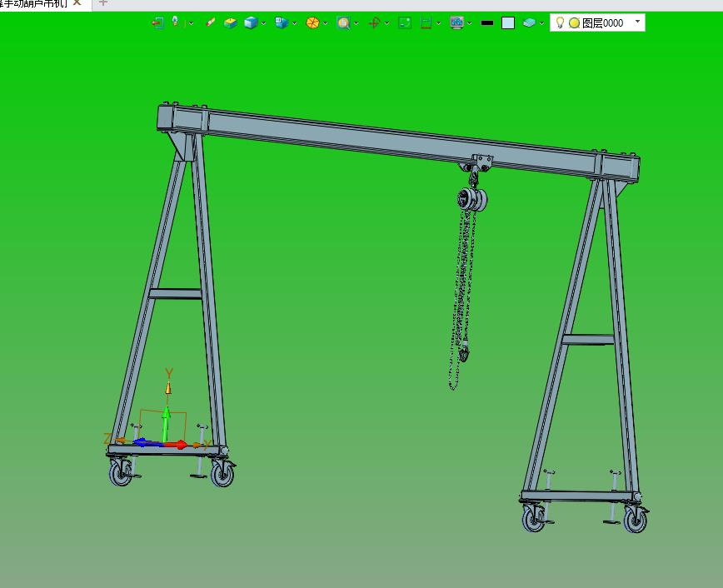This screenshot has width=723, height=588.
Task: Expand the shaded cube display dropdown arrow
Action: pos(264,23)
